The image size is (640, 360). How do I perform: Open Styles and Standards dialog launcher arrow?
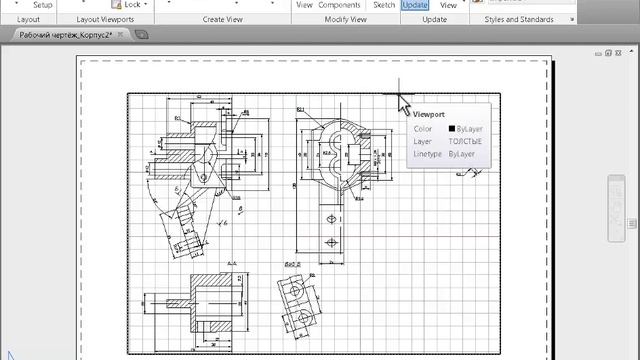point(572,19)
